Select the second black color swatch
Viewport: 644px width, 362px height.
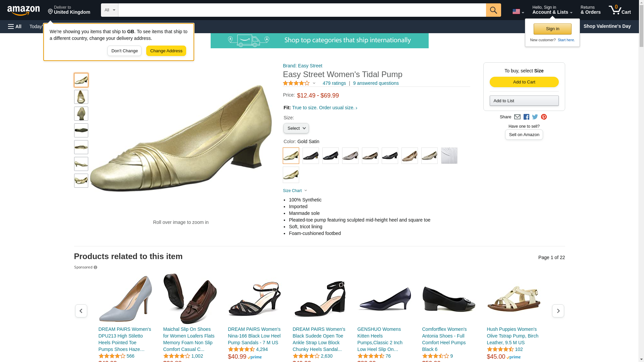(x=330, y=156)
